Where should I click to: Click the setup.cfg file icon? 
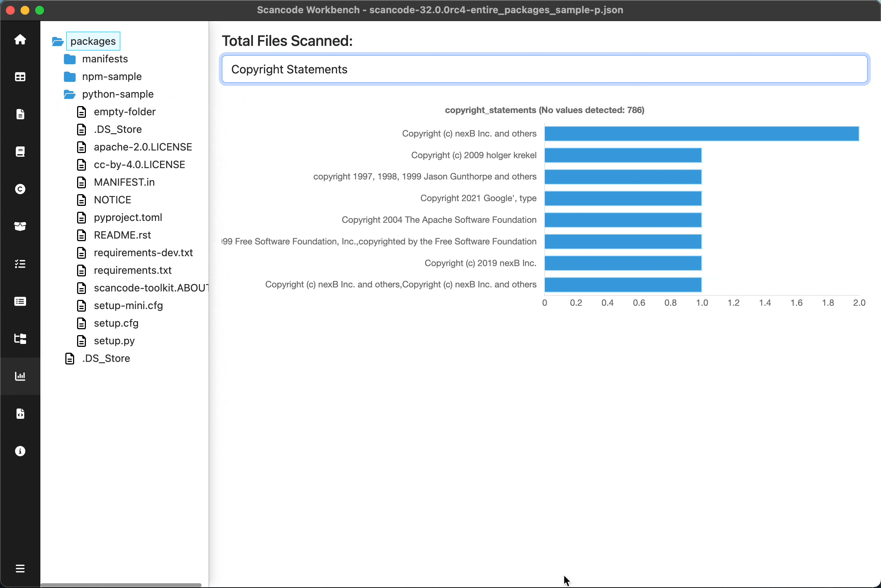coord(81,323)
